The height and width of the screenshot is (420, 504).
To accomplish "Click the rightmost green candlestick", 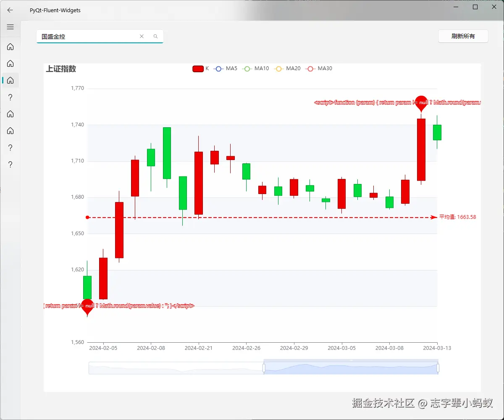I will click(437, 132).
